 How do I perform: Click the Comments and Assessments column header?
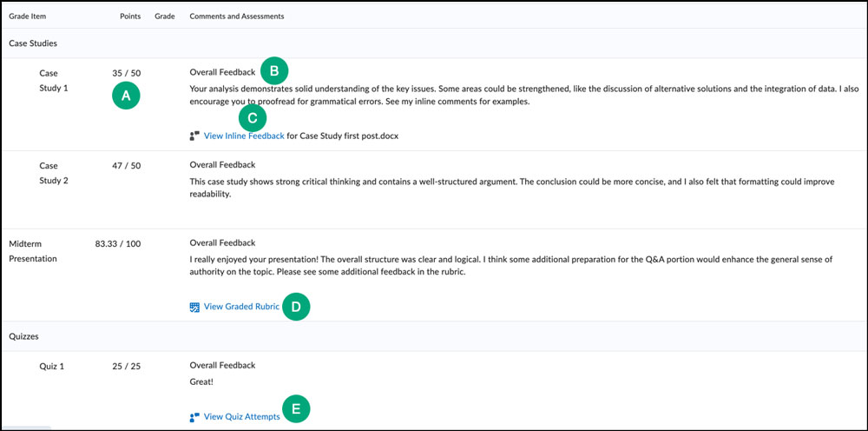click(x=236, y=17)
